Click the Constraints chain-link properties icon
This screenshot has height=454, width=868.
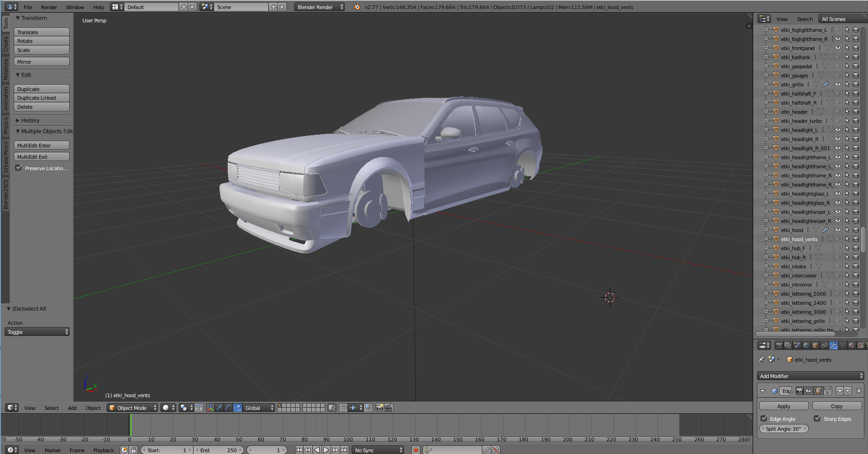[824, 345]
